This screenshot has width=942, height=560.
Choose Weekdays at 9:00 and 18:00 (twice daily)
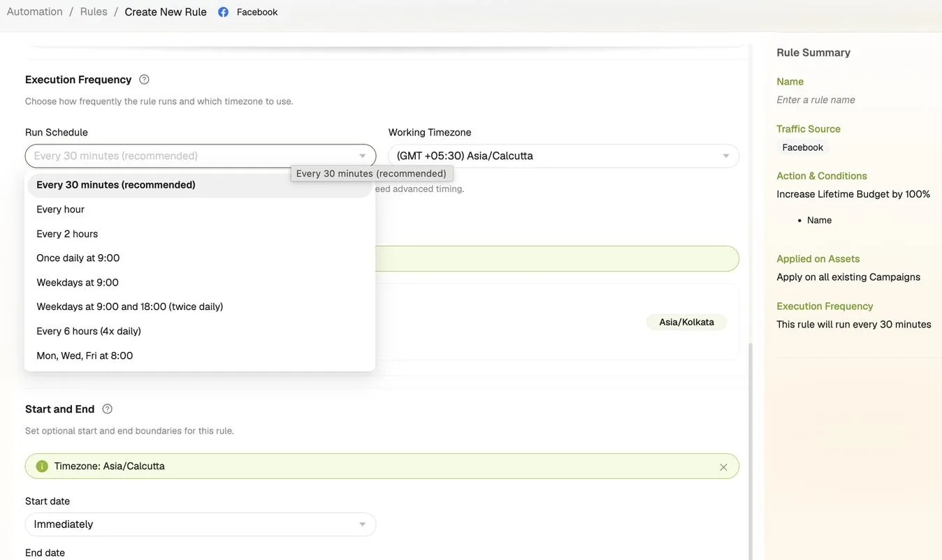(x=200, y=307)
